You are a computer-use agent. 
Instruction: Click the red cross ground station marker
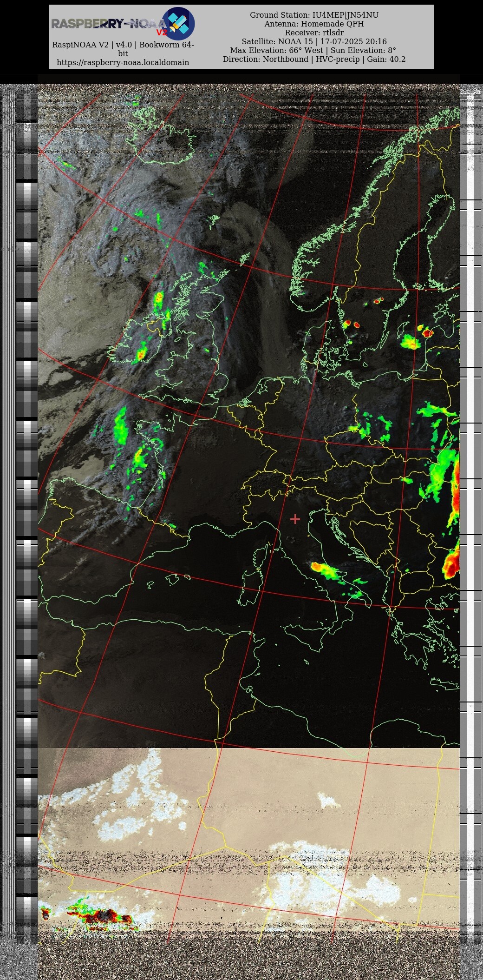(295, 519)
